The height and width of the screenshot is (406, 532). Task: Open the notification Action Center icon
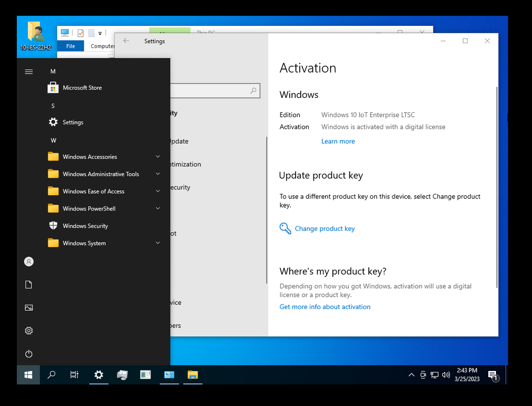pos(493,376)
